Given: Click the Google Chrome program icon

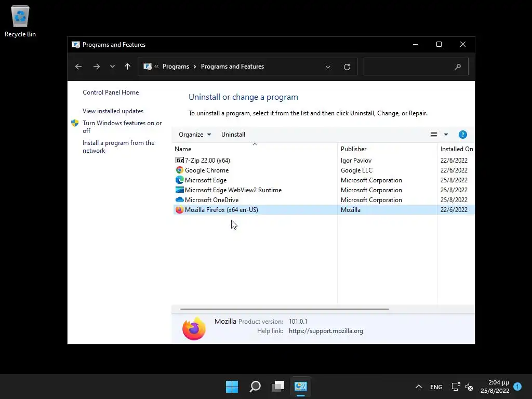Looking at the screenshot, I should coord(179,170).
